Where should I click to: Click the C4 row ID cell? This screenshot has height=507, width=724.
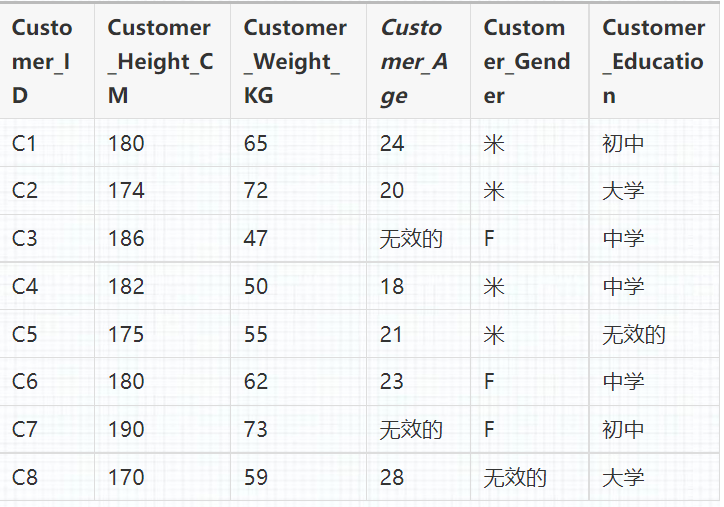[x=25, y=287]
